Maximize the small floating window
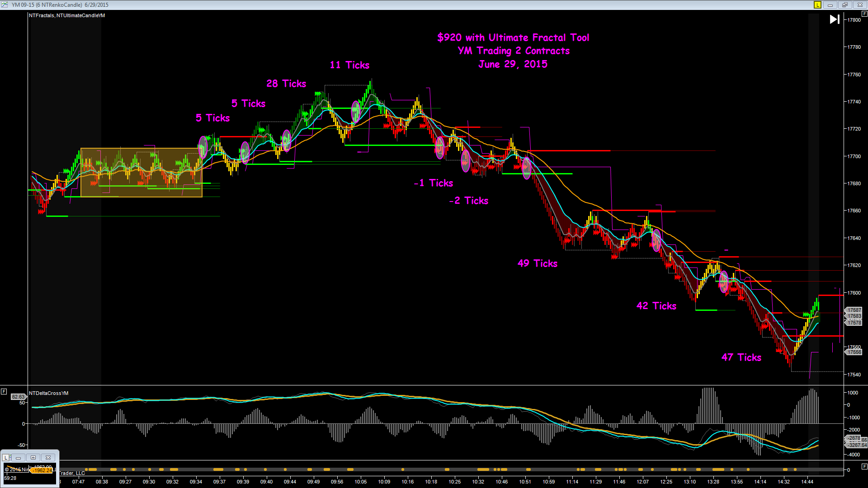 pyautogui.click(x=33, y=458)
